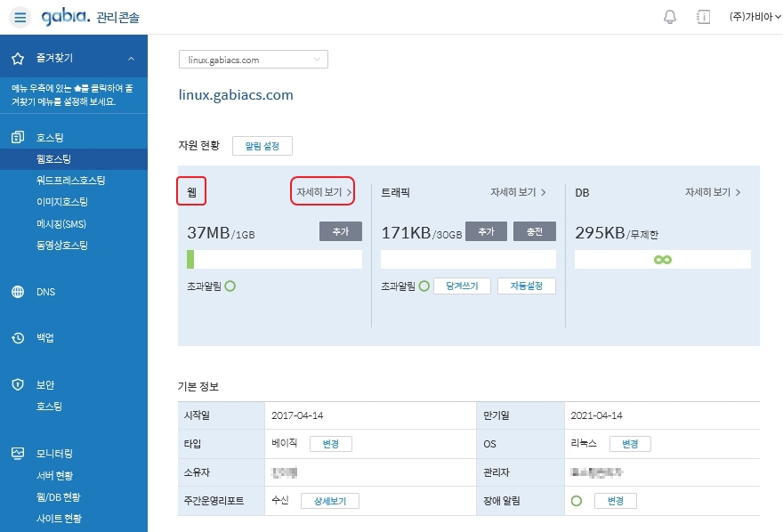Viewport: 783px width, 532px height.
Task: Click the web usage progress bar
Action: [274, 259]
